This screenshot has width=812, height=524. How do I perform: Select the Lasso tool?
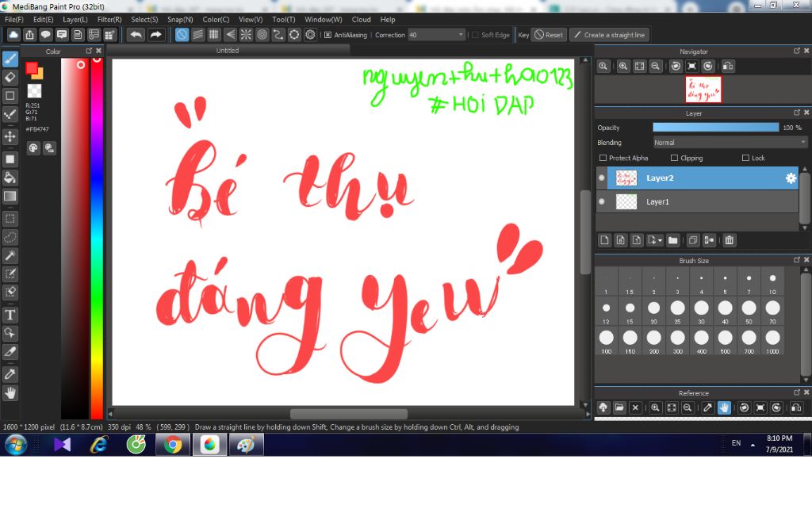(10, 237)
